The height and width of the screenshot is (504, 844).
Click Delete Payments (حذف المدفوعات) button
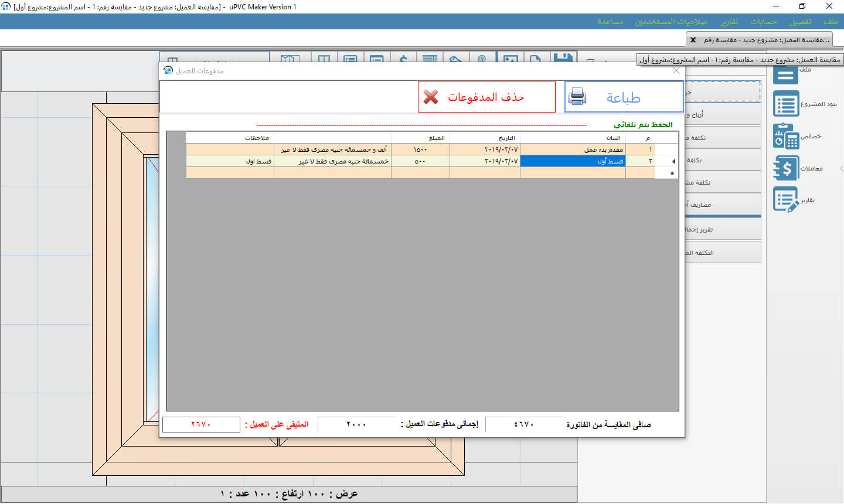pos(486,97)
